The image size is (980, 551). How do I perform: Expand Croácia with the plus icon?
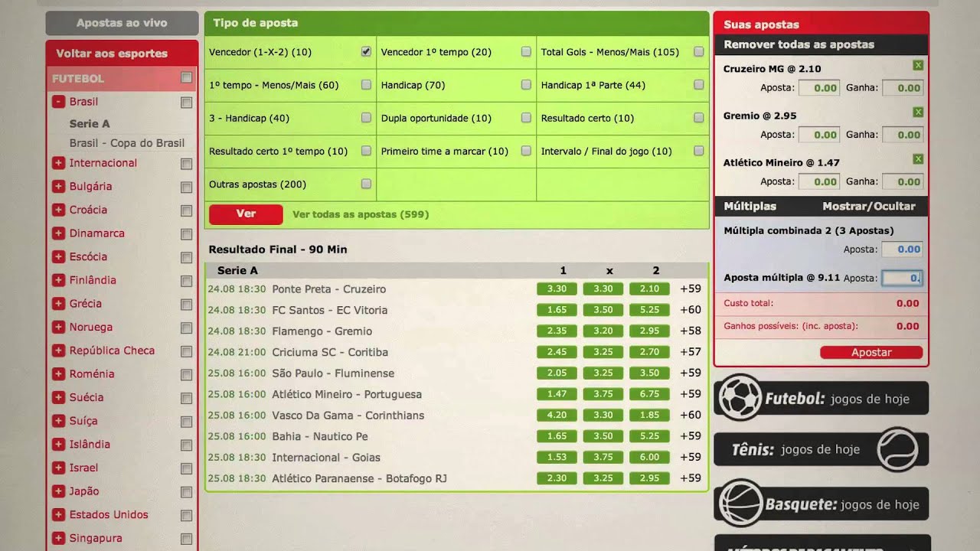[58, 210]
